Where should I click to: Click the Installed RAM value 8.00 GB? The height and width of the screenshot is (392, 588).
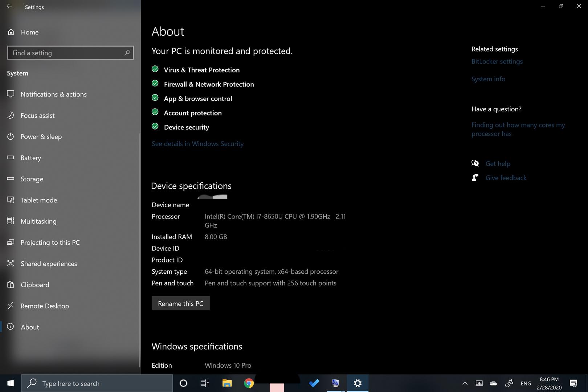click(x=216, y=237)
